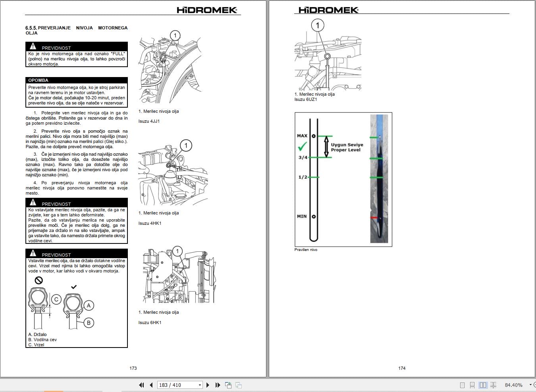Go to the first page of document
536x392 pixels.
coord(141,385)
